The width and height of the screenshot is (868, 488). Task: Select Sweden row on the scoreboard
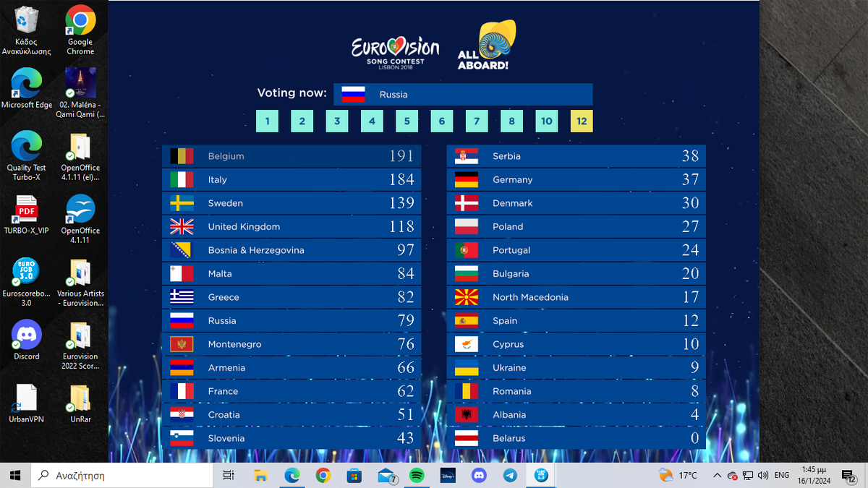point(292,203)
